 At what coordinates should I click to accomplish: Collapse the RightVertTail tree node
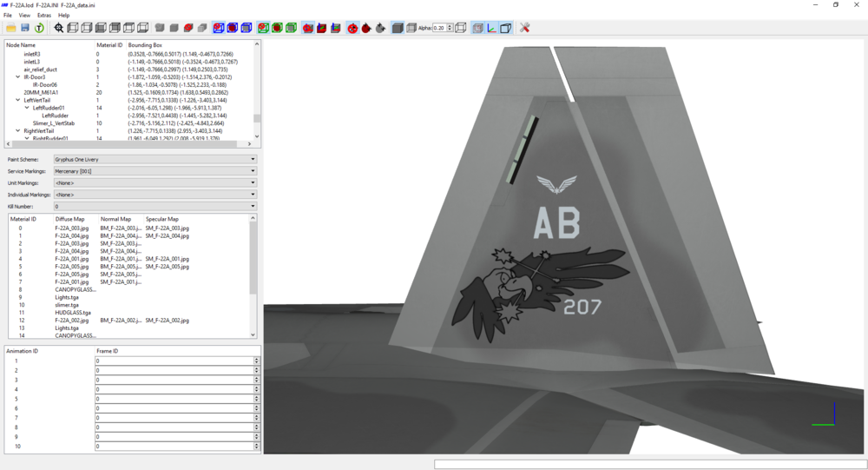click(17, 131)
